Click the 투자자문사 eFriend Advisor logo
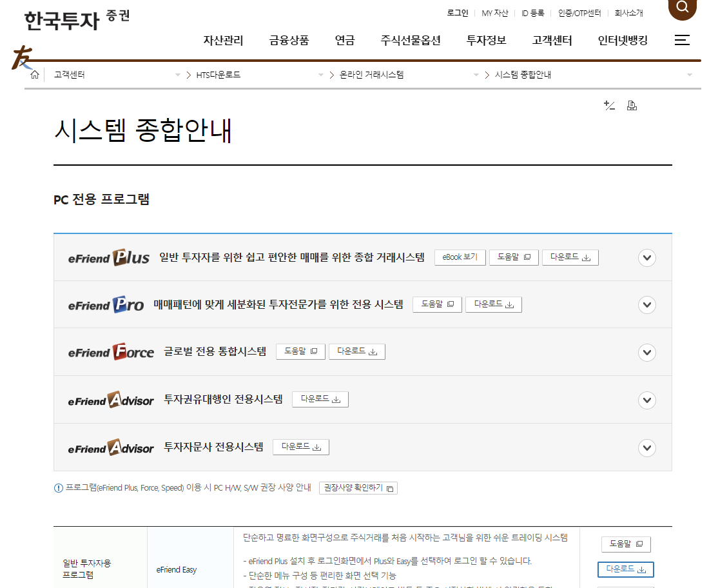The image size is (709, 588). [x=111, y=447]
